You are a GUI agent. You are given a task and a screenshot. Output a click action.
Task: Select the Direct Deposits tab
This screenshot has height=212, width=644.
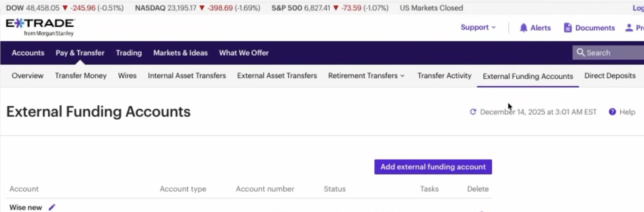(610, 76)
